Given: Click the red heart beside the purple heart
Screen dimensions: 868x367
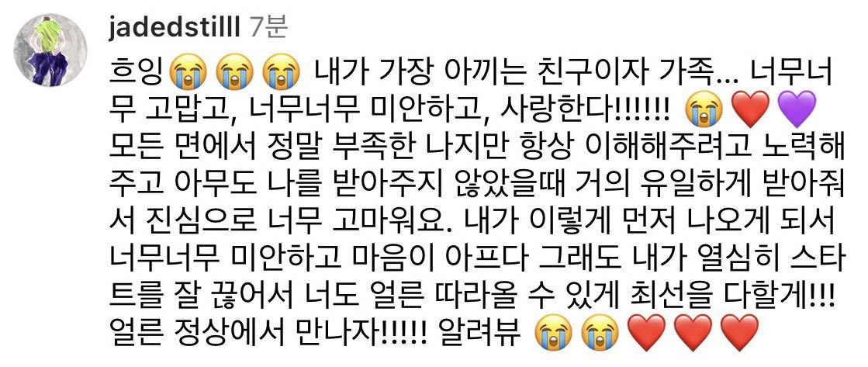Looking at the screenshot, I should [x=751, y=109].
